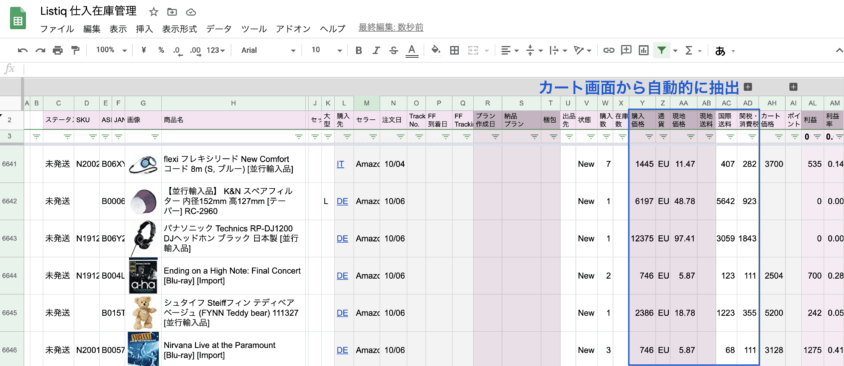Select the row 6643 header
The width and height of the screenshot is (844, 366).
pyautogui.click(x=10, y=238)
